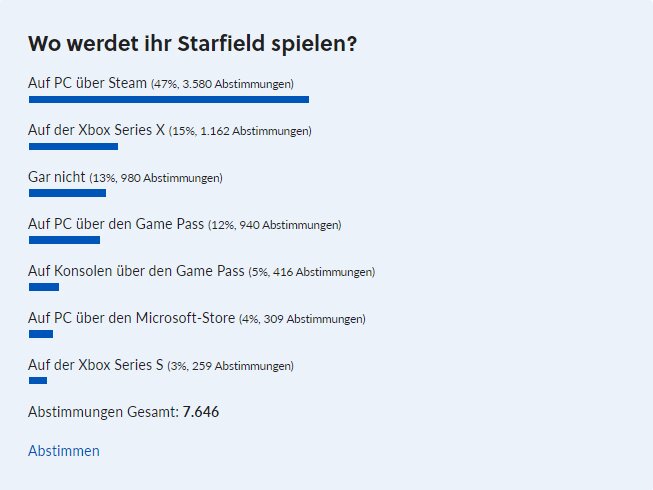Click the PC Game Pass result bar

coord(64,240)
